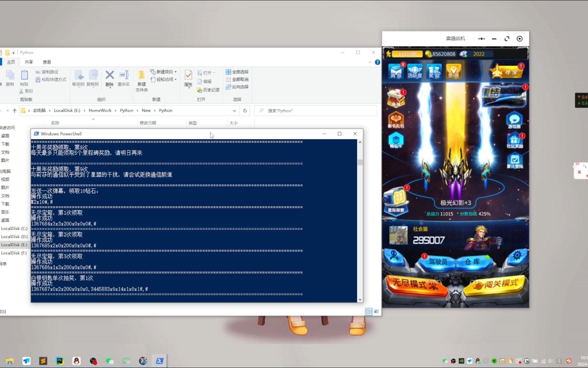Screen dimensions: 588x368
Task: Open the 累计登陆 cumulative login icon
Action: (515, 161)
